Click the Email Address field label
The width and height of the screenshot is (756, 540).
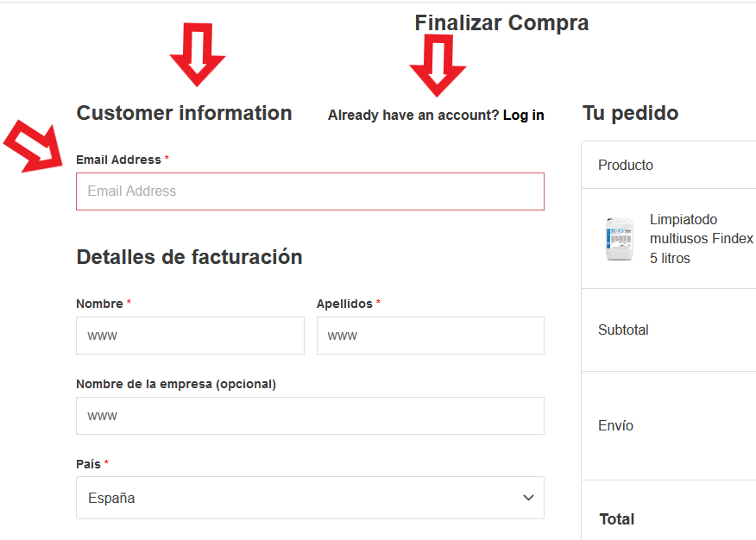pyautogui.click(x=118, y=160)
